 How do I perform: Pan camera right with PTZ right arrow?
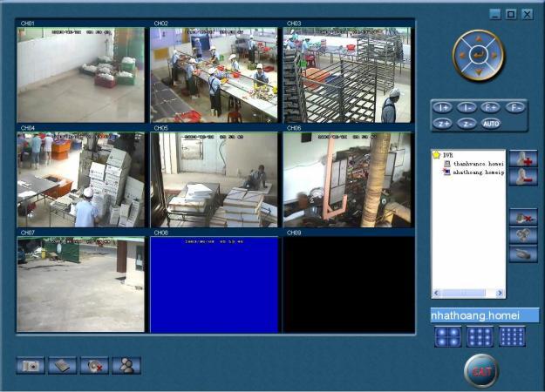coord(495,55)
